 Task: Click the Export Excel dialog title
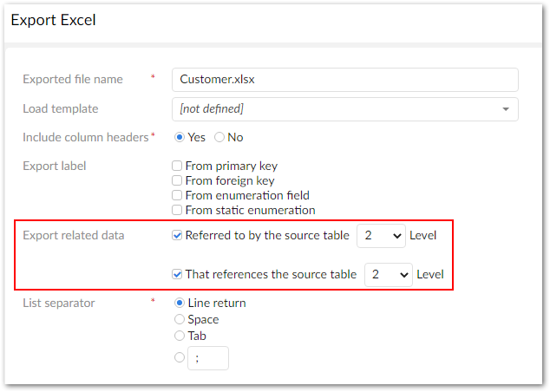click(x=53, y=19)
